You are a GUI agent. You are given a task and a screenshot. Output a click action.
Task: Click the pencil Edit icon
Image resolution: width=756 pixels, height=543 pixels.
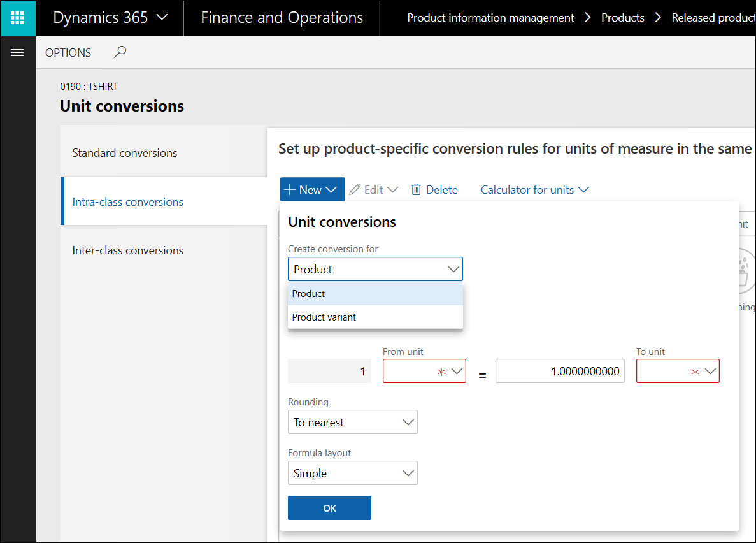click(x=355, y=189)
